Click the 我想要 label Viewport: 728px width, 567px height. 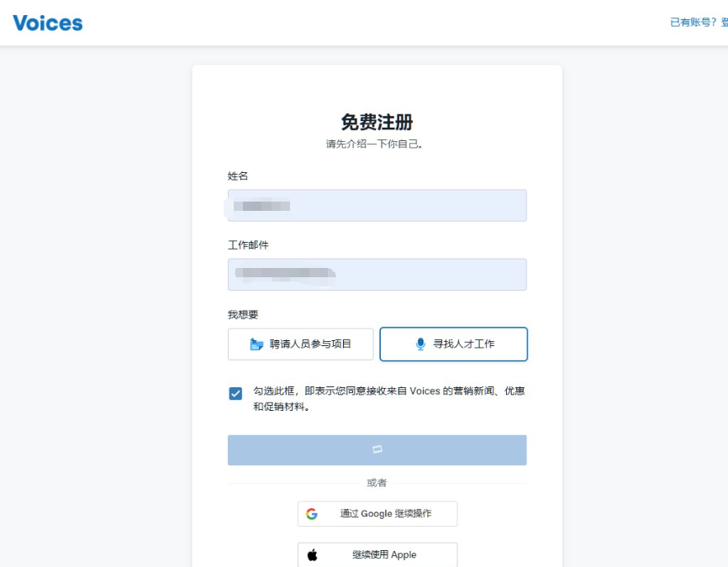[x=243, y=315]
